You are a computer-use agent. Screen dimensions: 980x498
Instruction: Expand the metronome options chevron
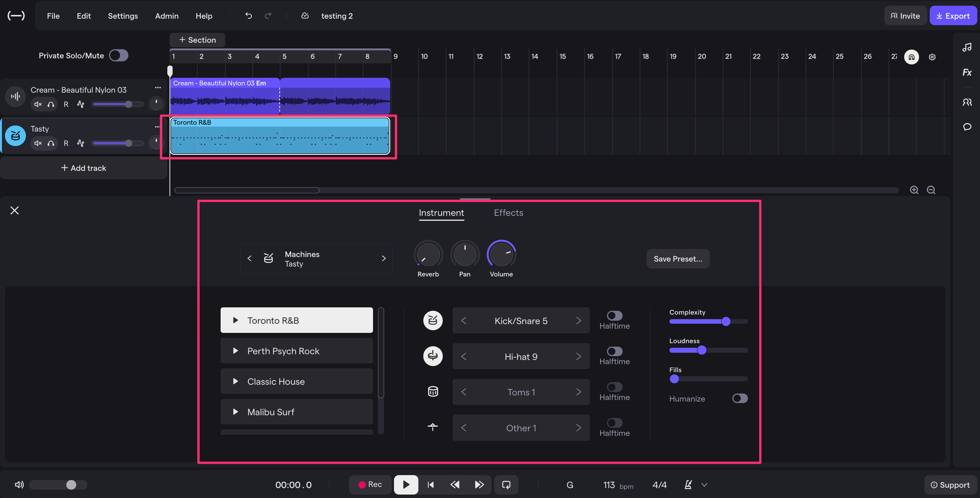(x=704, y=485)
